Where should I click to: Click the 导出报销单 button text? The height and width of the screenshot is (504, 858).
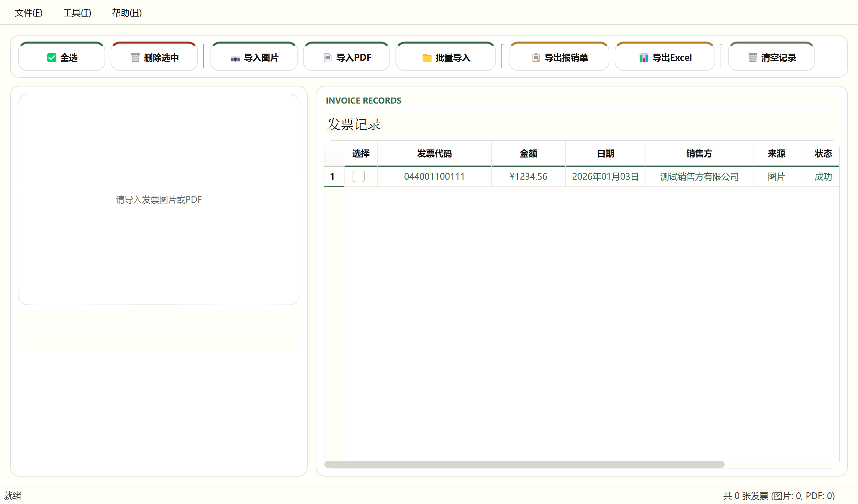(x=566, y=58)
